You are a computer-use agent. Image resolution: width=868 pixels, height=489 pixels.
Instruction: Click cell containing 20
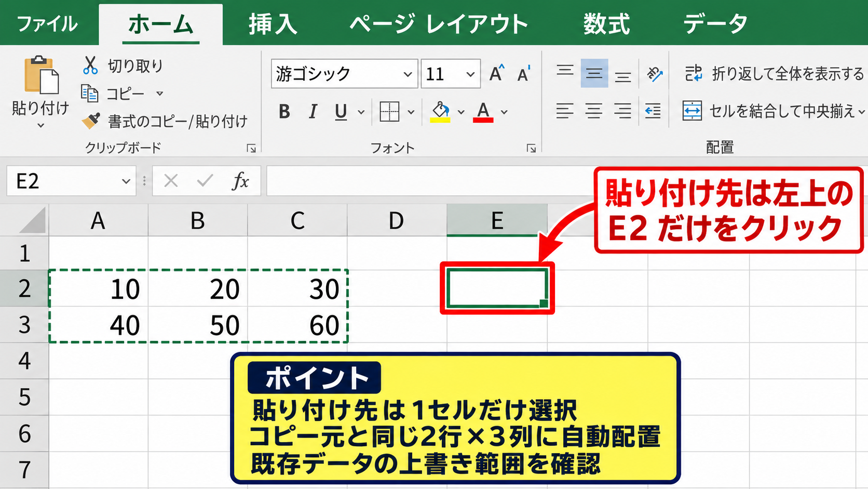(198, 288)
